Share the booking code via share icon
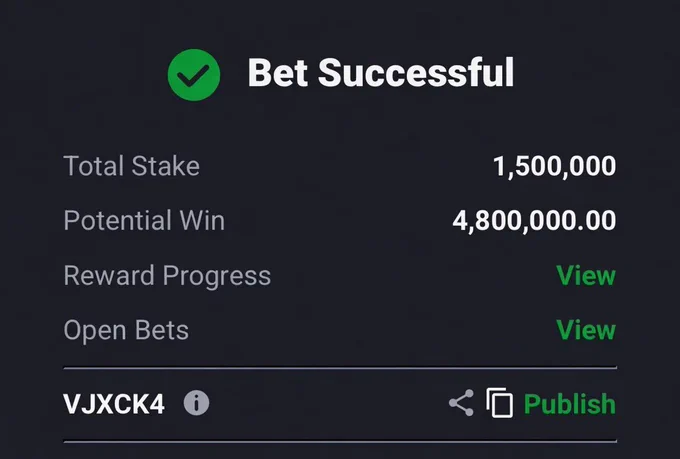This screenshot has width=680, height=459. 461,403
